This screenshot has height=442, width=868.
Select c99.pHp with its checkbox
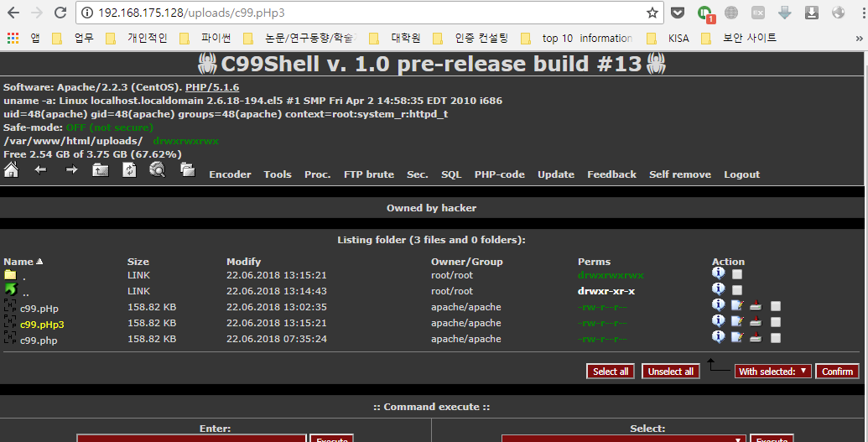tap(776, 306)
